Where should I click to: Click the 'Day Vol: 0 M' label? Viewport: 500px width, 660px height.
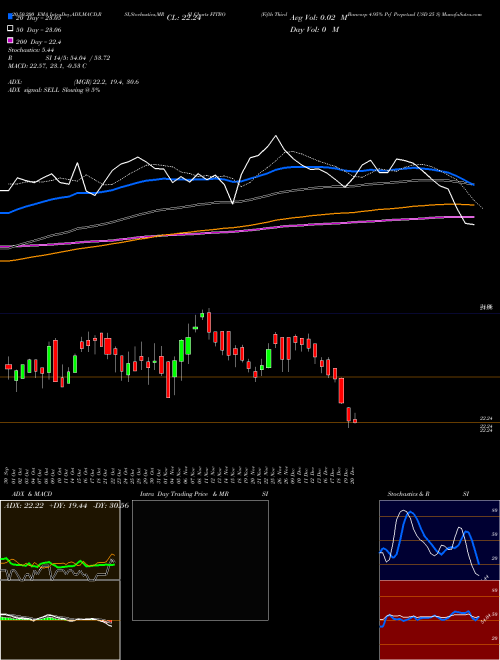point(314,29)
